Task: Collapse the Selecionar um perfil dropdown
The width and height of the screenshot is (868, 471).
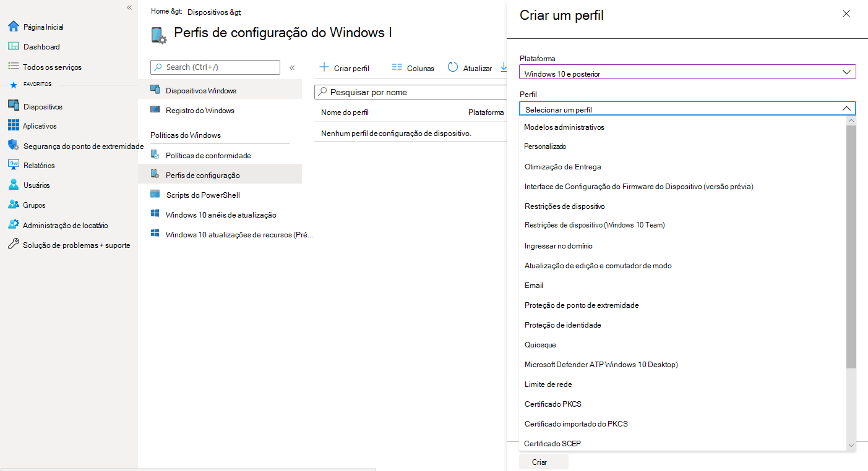Action: point(847,108)
